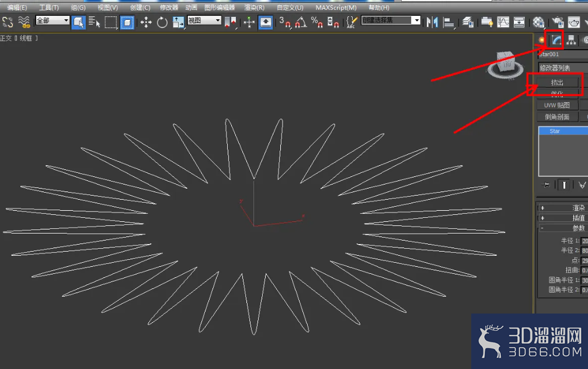Toggle Percent Snap button
The image size is (588, 369).
(317, 23)
